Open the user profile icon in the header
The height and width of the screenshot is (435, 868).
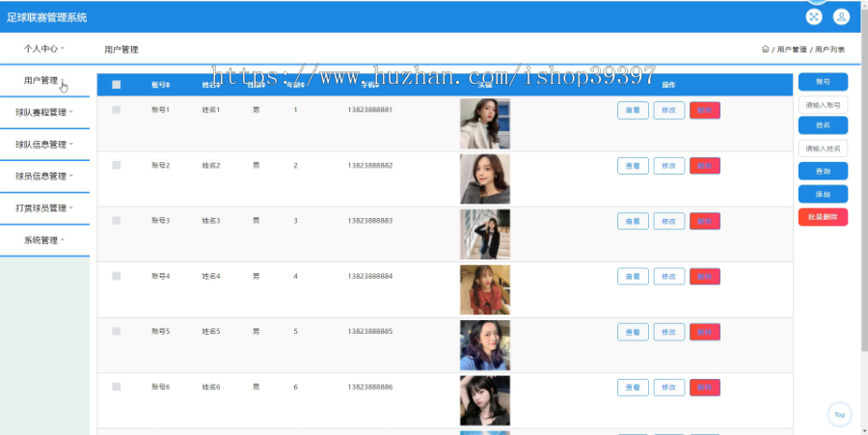click(841, 16)
